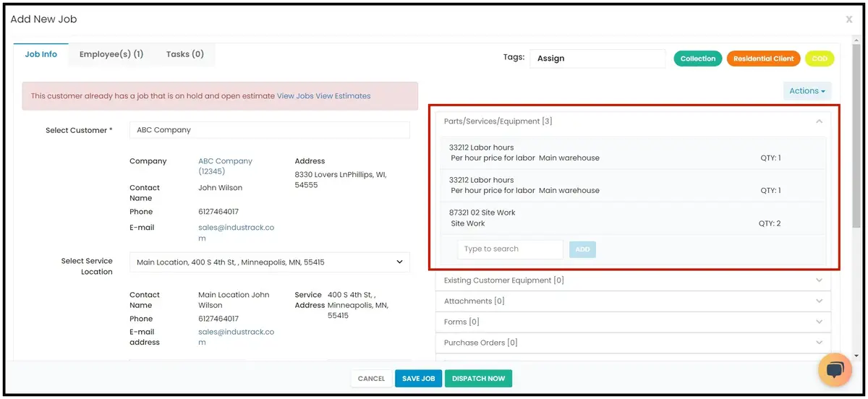Select the COD tag
868x399 pixels.
[820, 59]
